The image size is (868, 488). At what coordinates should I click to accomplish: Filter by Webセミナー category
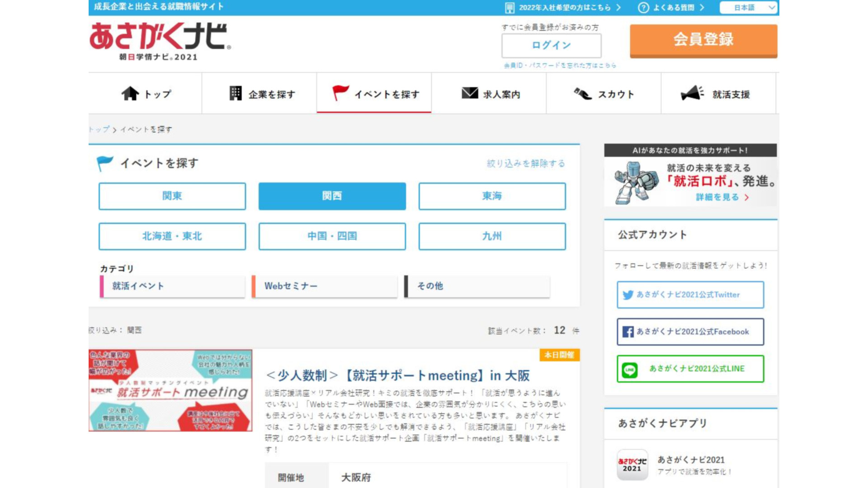coord(325,286)
